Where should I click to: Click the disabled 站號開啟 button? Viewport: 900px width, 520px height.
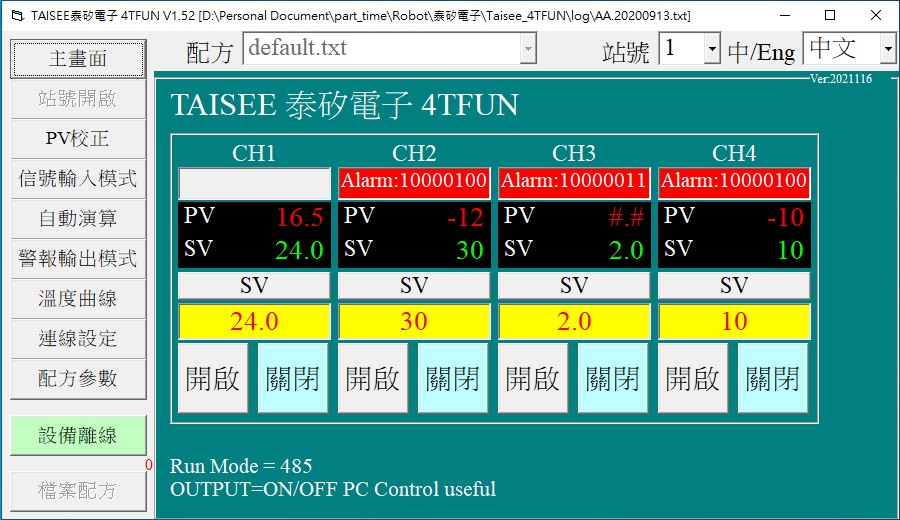(x=77, y=99)
